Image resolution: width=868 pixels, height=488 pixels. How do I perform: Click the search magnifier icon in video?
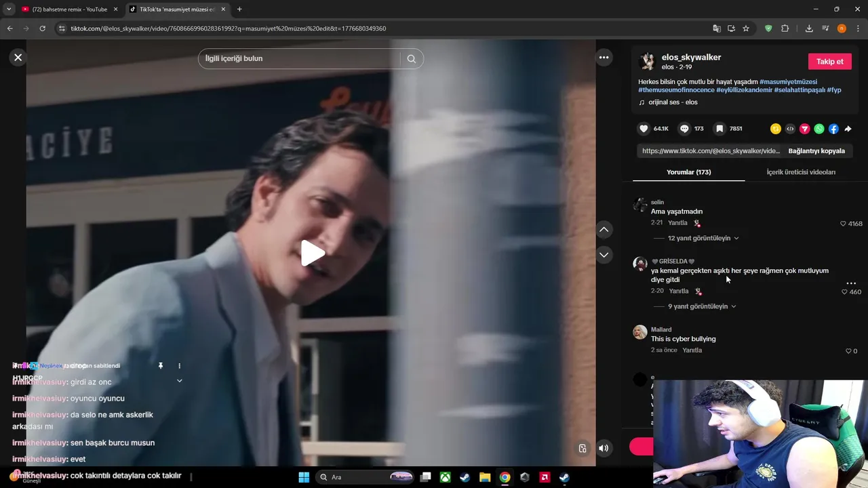pyautogui.click(x=411, y=58)
